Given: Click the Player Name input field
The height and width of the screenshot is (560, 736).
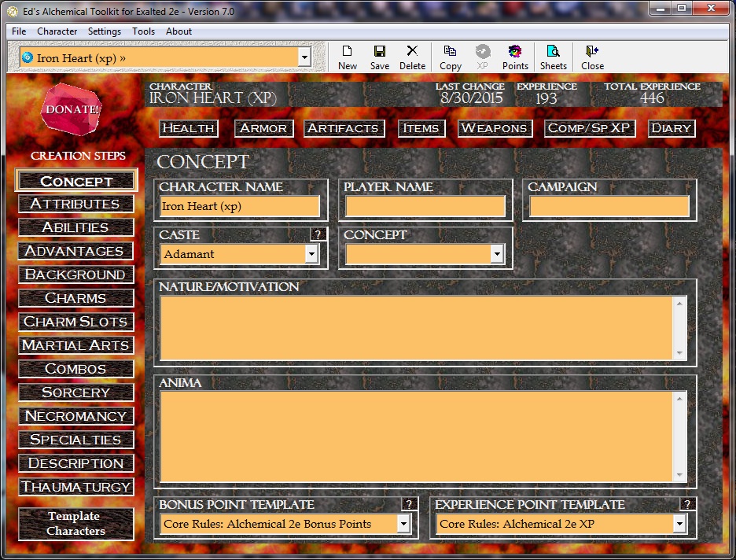Looking at the screenshot, I should pyautogui.click(x=425, y=206).
